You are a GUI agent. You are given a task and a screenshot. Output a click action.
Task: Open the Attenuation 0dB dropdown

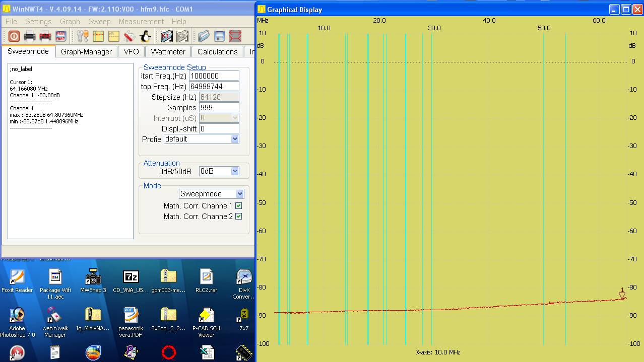point(235,171)
